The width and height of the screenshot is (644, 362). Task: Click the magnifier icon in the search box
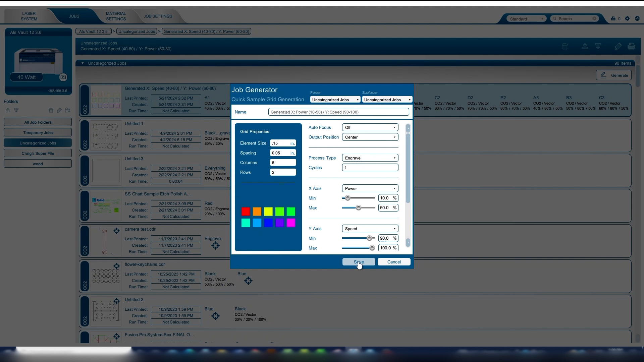coord(554,19)
